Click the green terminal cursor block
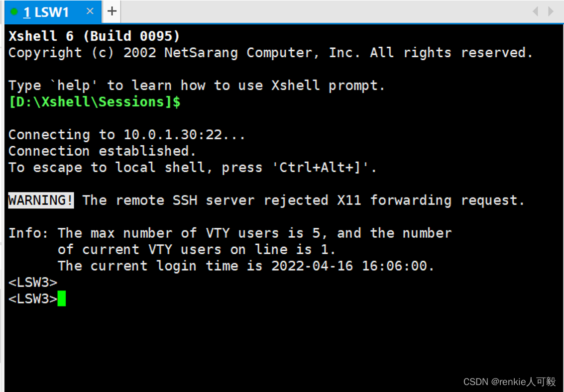This screenshot has width=564, height=392. click(x=62, y=298)
